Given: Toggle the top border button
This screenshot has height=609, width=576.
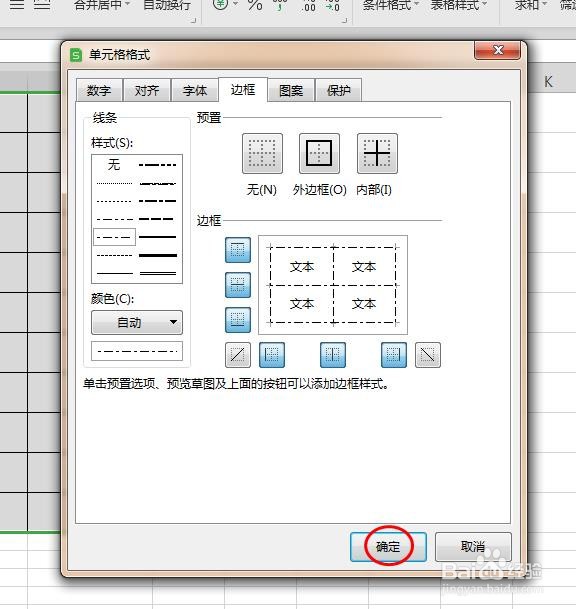Looking at the screenshot, I should point(238,250).
